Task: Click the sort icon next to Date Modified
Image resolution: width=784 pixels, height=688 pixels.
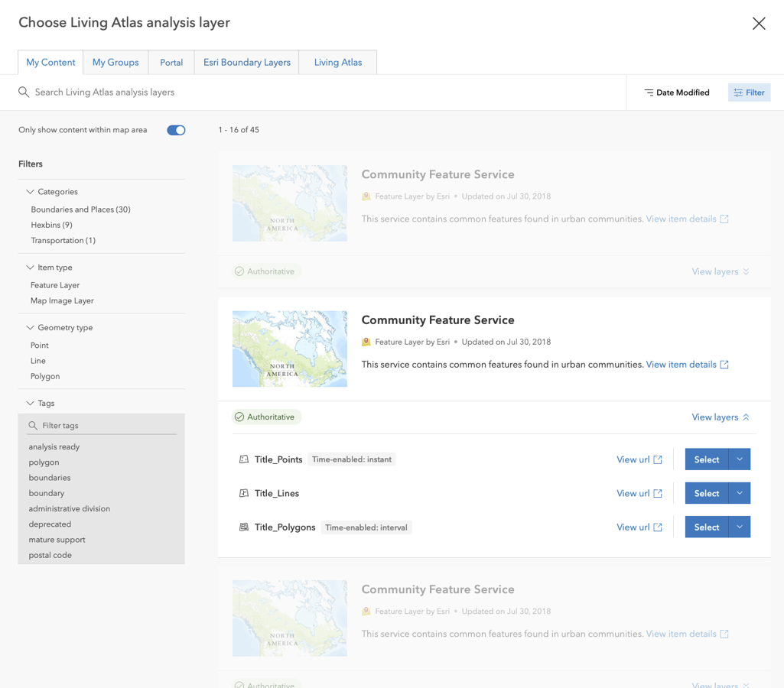Action: tap(649, 92)
